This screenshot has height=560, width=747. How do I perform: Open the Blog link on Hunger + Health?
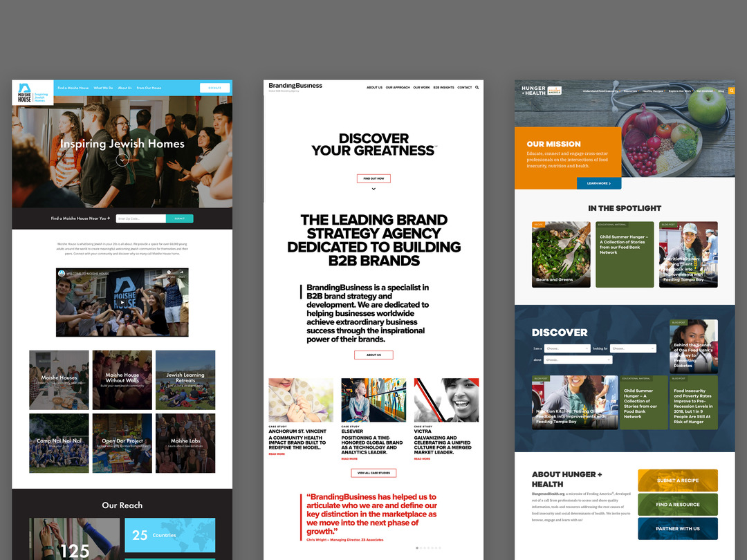pyautogui.click(x=721, y=91)
